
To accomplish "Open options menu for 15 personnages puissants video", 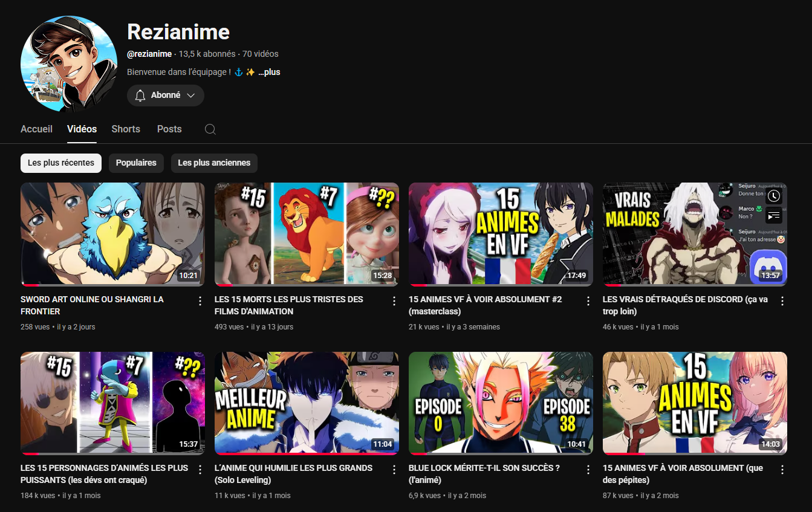I will pos(200,470).
